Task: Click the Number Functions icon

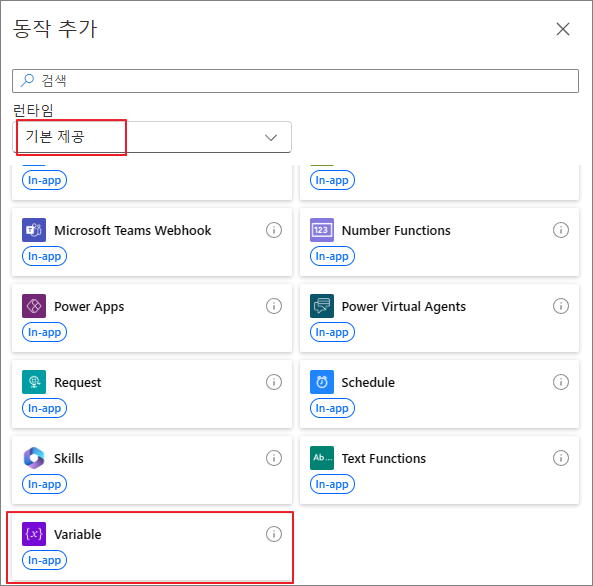Action: click(x=322, y=230)
